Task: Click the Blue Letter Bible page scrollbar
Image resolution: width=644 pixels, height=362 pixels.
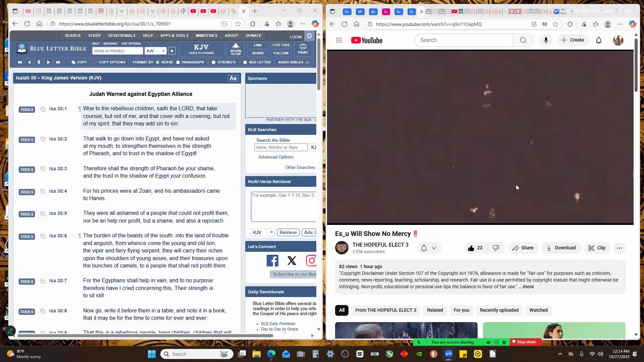Action: [x=318, y=64]
